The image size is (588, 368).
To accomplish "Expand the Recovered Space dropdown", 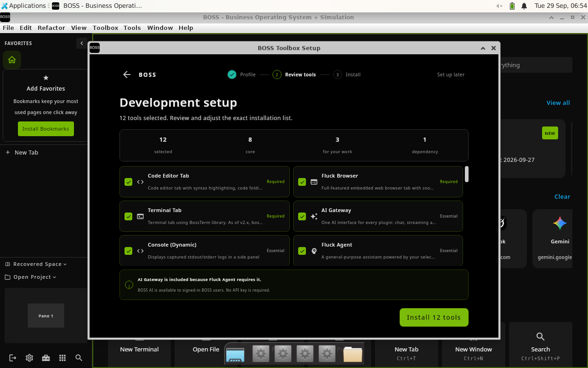I will [x=36, y=264].
